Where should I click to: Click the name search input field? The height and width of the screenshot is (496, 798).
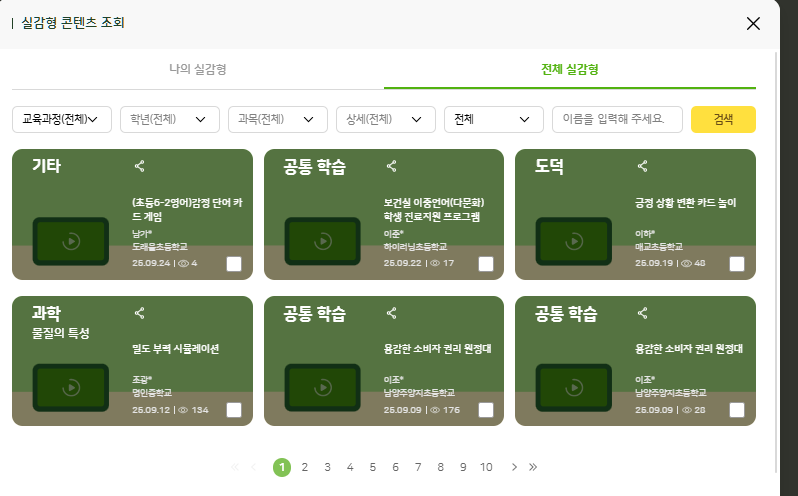tap(617, 120)
